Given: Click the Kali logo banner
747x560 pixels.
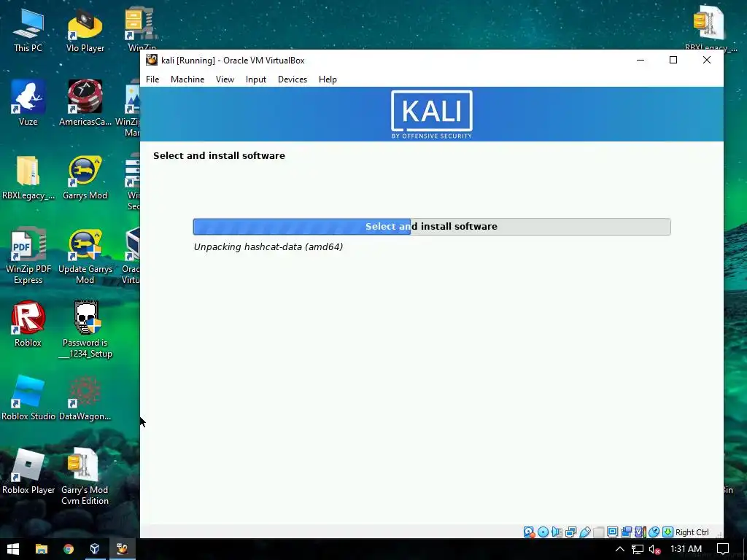Looking at the screenshot, I should tap(432, 114).
